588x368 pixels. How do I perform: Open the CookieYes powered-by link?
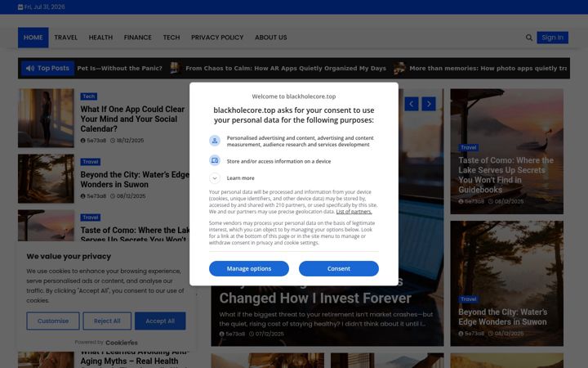pos(122,343)
